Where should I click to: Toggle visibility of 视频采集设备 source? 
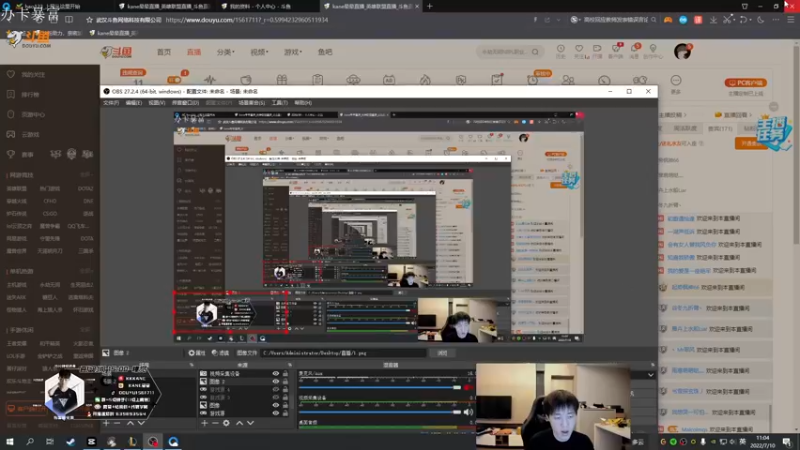click(x=276, y=373)
